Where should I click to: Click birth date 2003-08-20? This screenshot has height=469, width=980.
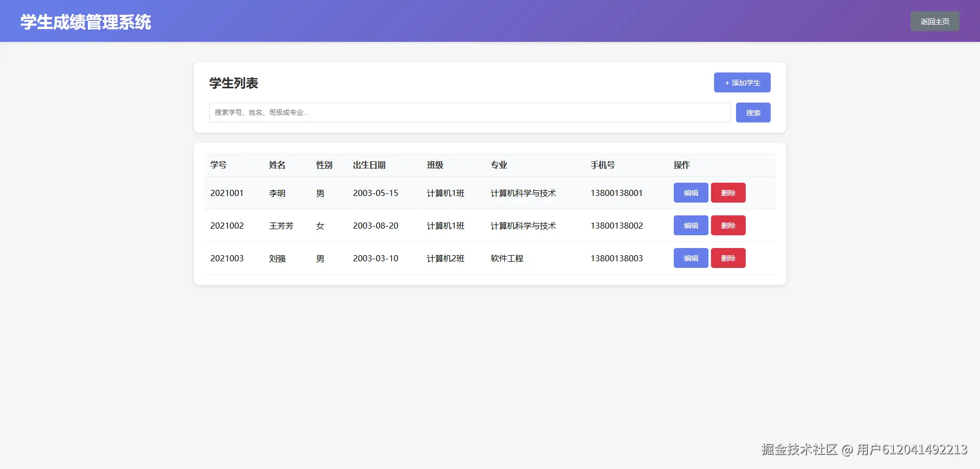pos(376,226)
